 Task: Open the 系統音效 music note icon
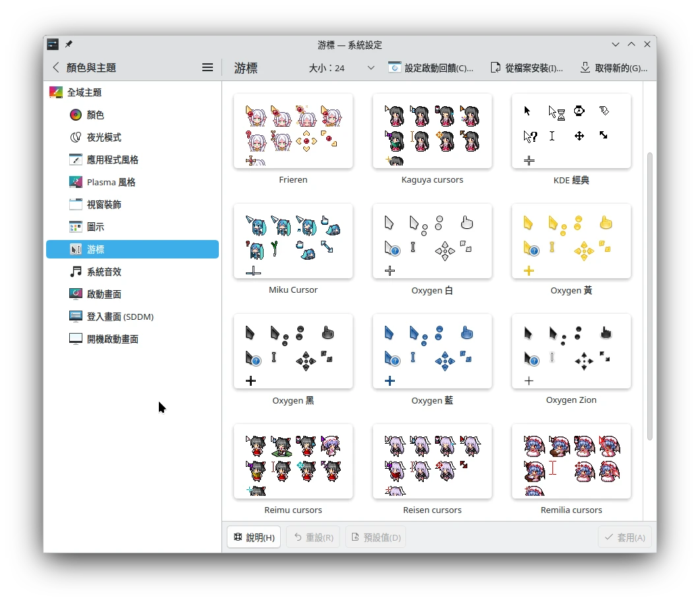tap(76, 272)
